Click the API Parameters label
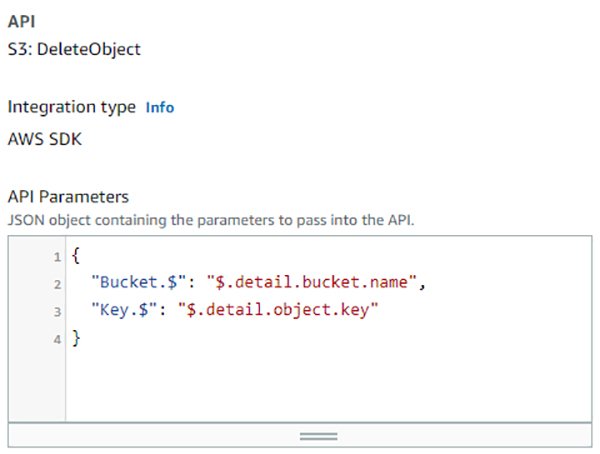This screenshot has height=454, width=600. (x=68, y=197)
